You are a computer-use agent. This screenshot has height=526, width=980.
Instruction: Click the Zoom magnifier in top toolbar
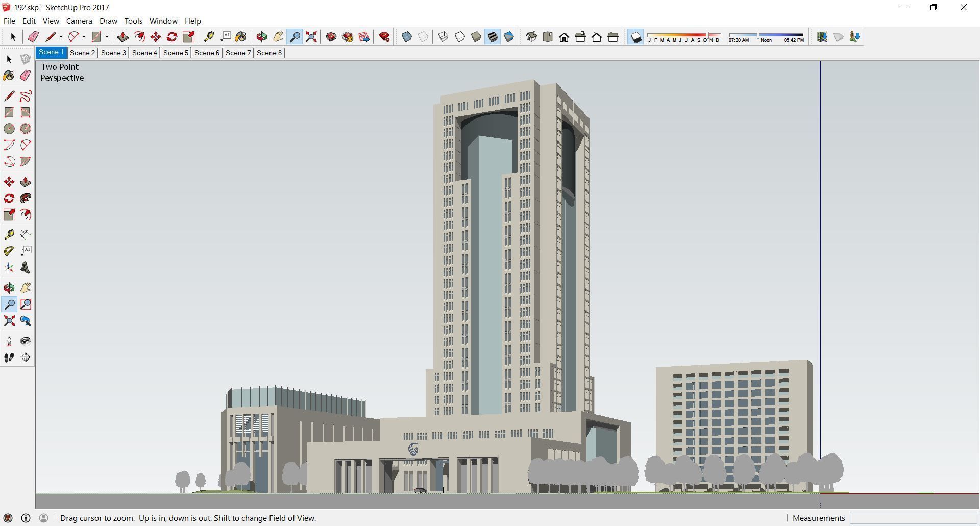click(x=295, y=37)
